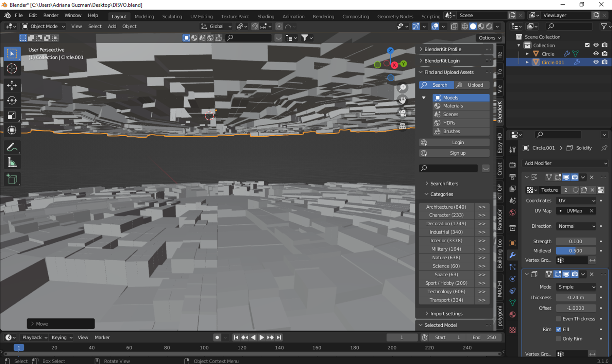This screenshot has width=612, height=364.
Task: Switch to Geometry Nodes workspace tab
Action: point(395,16)
